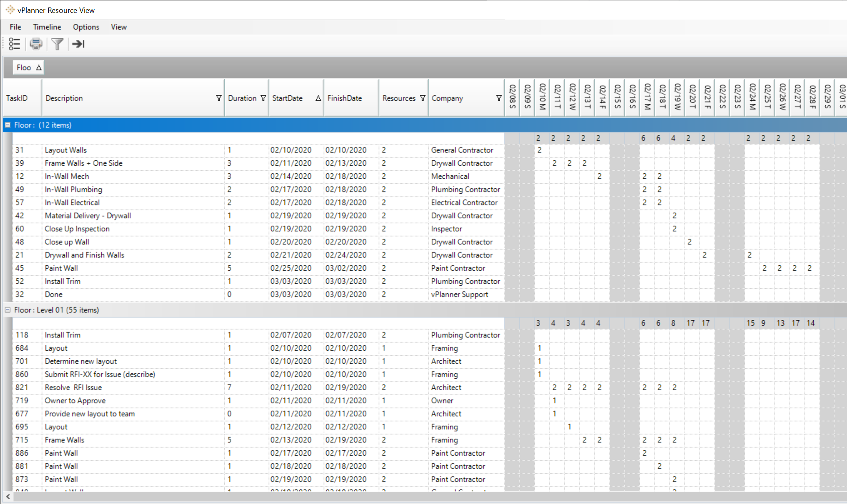The width and height of the screenshot is (847, 504).
Task: Open the View menu
Action: tap(118, 27)
